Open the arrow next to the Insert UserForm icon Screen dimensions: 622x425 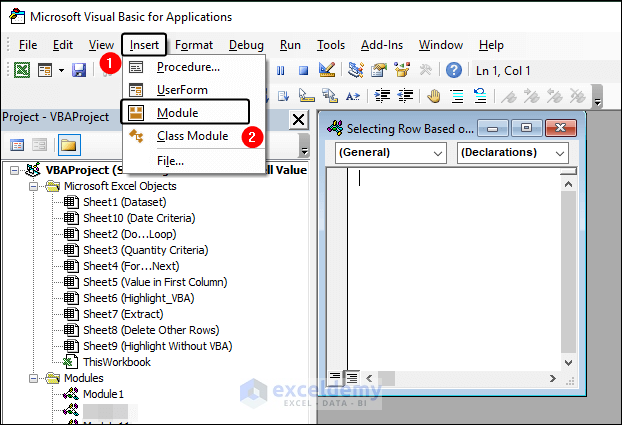point(61,71)
